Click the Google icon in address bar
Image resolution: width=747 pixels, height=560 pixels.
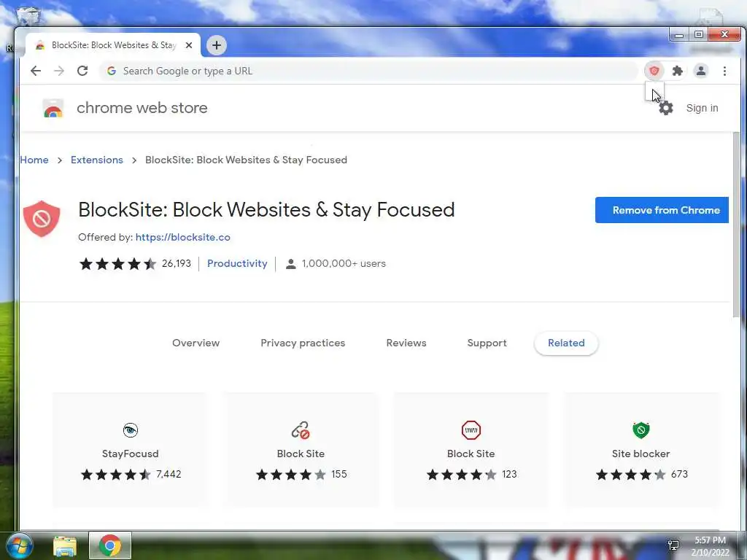[x=112, y=71]
